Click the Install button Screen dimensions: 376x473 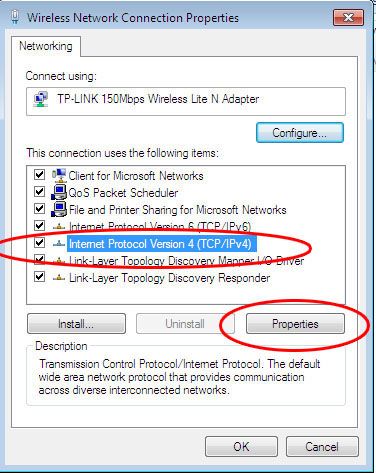click(x=76, y=324)
